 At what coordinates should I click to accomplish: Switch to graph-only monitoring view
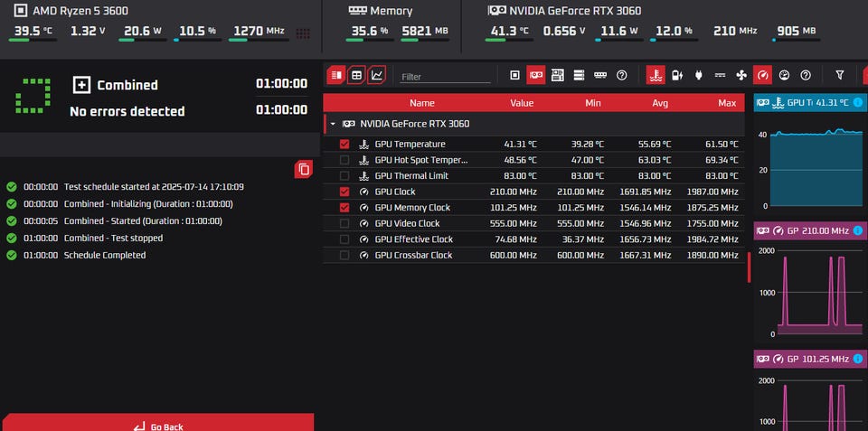pyautogui.click(x=377, y=75)
